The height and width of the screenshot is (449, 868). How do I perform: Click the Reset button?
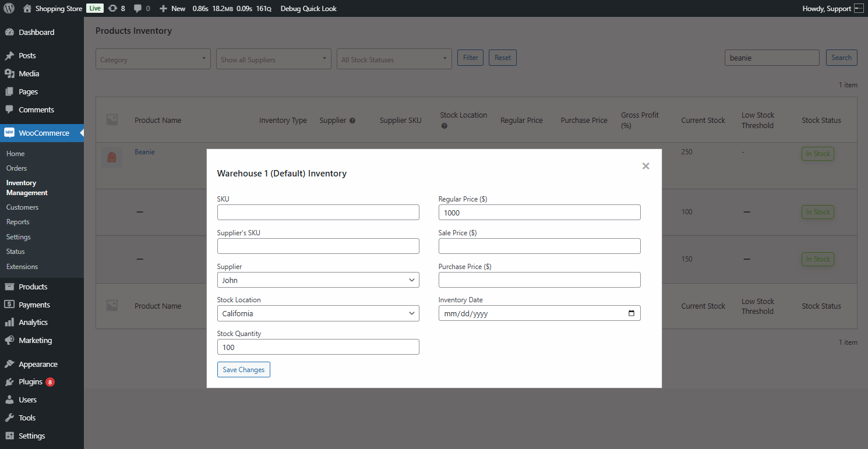503,58
